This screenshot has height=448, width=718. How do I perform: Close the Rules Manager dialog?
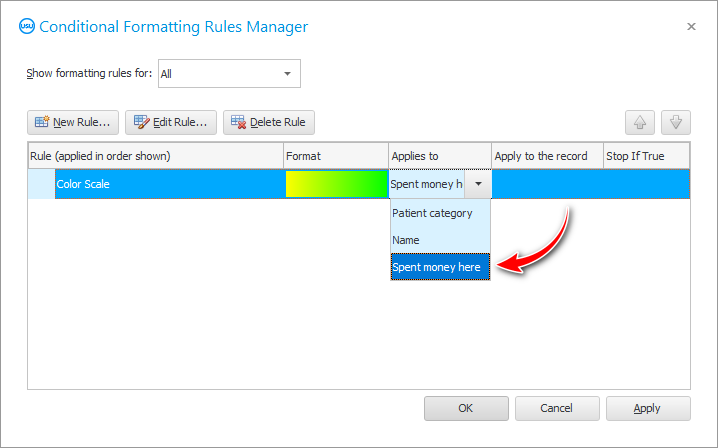691,27
